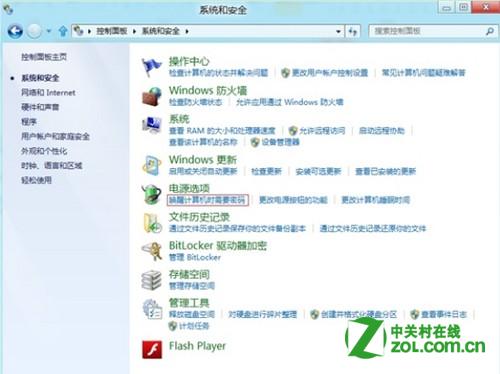Click the control panel icon in address bar
This screenshot has width=500, height=374.
click(x=78, y=31)
